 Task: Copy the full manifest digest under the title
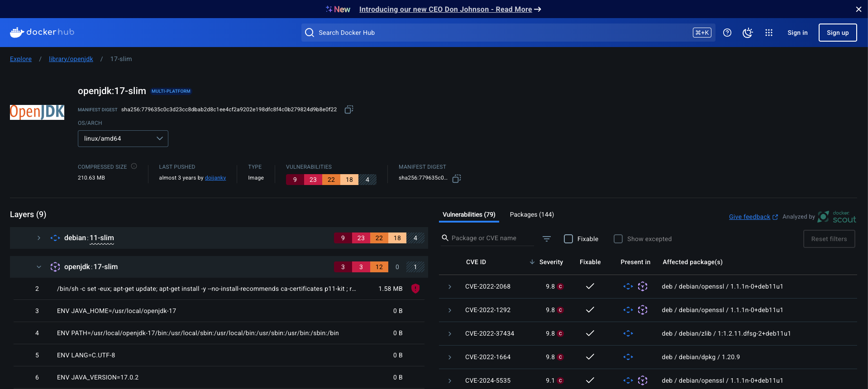(x=348, y=109)
